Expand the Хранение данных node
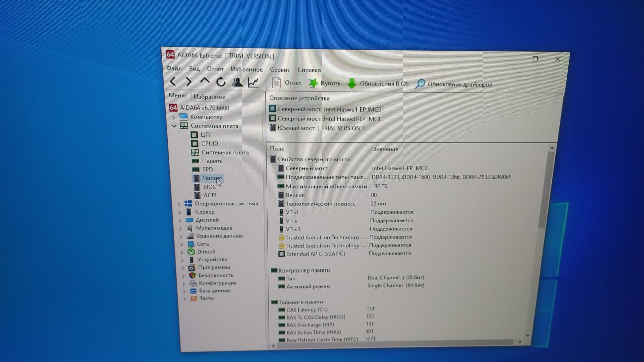 coord(181,236)
